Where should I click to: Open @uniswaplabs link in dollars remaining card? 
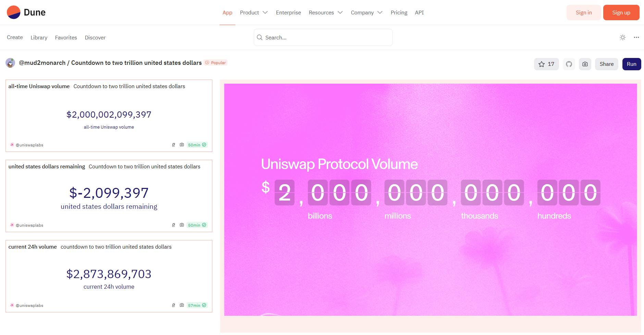(x=29, y=225)
